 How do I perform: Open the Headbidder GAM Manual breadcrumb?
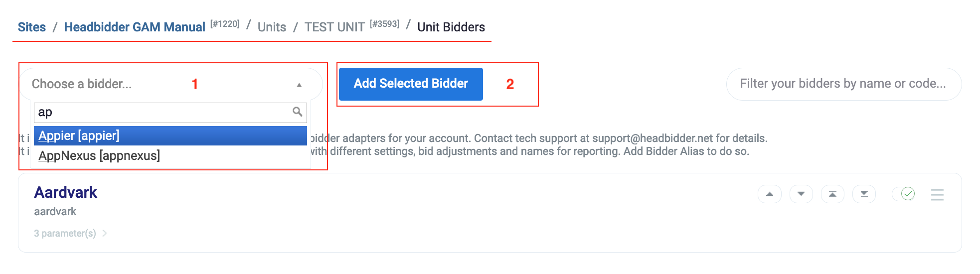click(135, 27)
